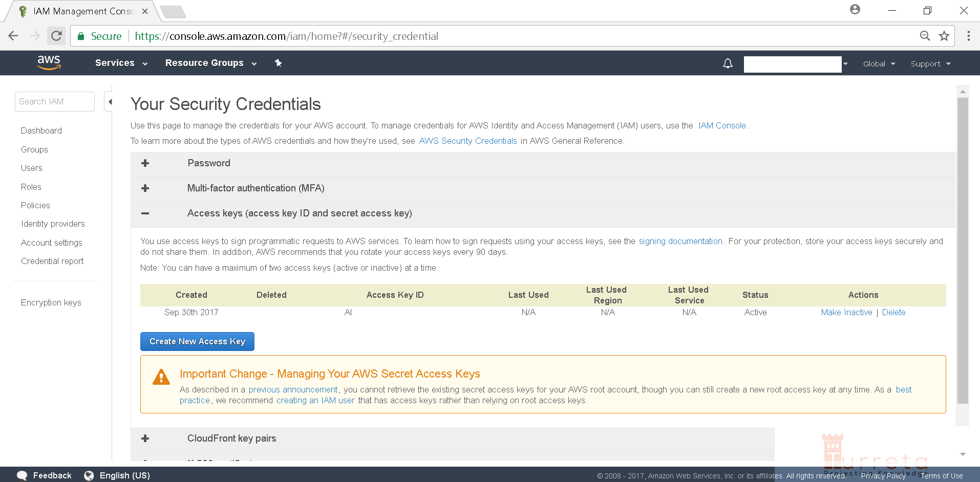Image resolution: width=980 pixels, height=482 pixels.
Task: Open AWS Security Credentials reference link
Action: [x=468, y=141]
